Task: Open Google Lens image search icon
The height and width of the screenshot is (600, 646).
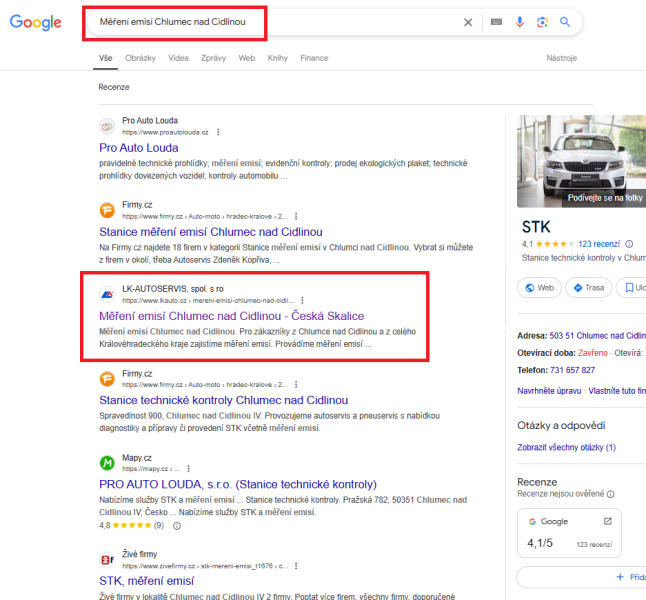Action: (542, 22)
